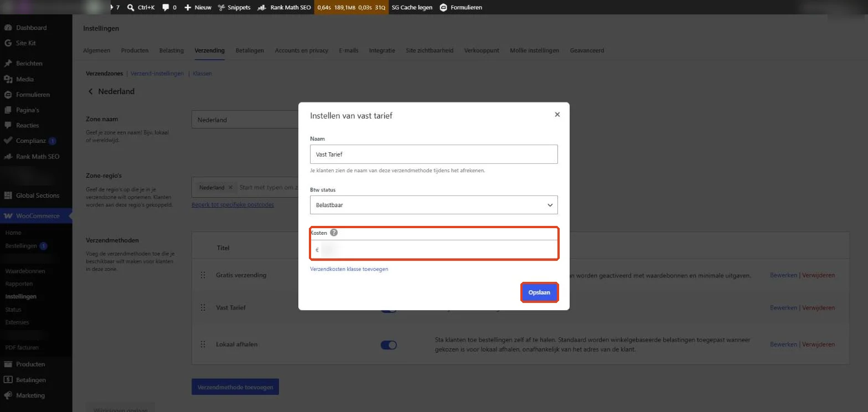The height and width of the screenshot is (412, 868).
Task: Click Verwijderen in the Lokaal afhalen row
Action: pos(819,344)
